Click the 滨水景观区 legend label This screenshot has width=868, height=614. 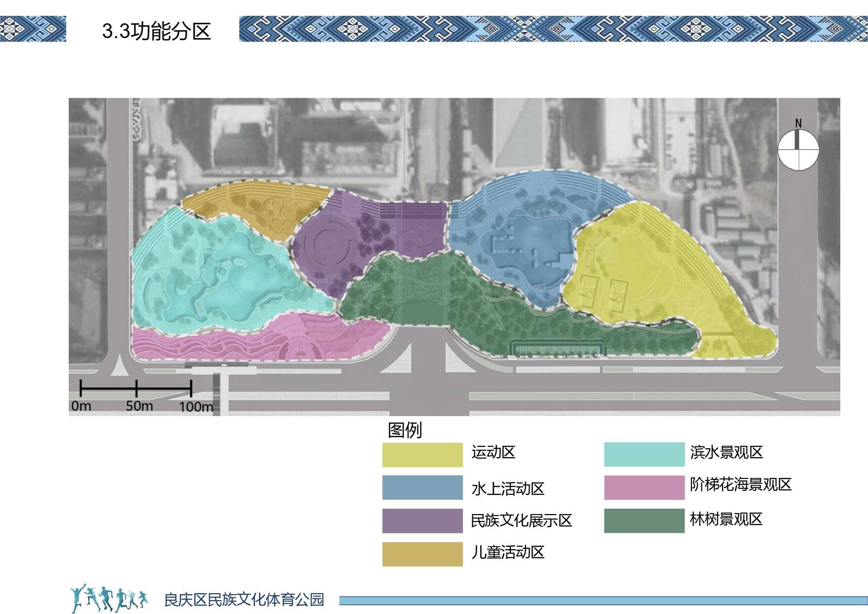pyautogui.click(x=727, y=452)
